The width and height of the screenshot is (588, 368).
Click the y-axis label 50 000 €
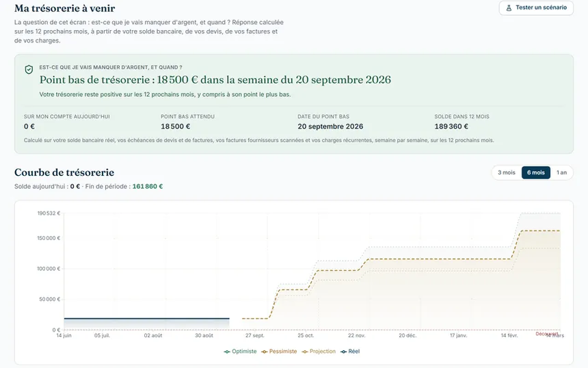50,300
